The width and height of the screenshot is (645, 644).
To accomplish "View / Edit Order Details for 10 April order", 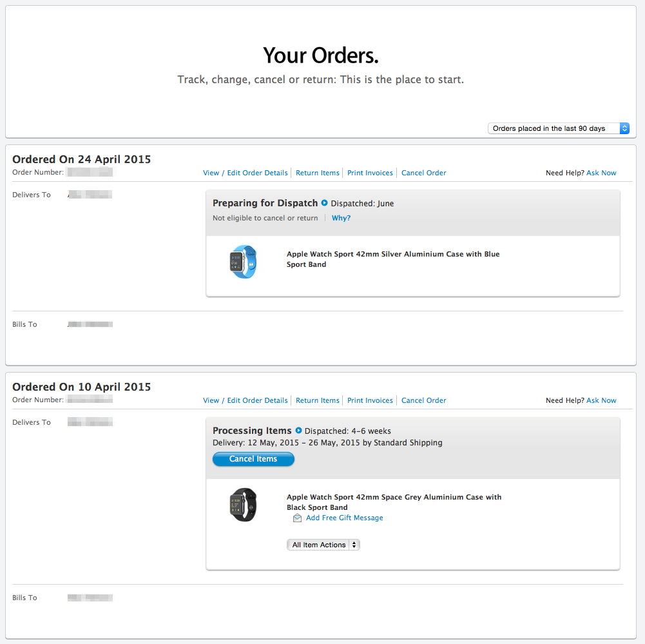I will [245, 400].
